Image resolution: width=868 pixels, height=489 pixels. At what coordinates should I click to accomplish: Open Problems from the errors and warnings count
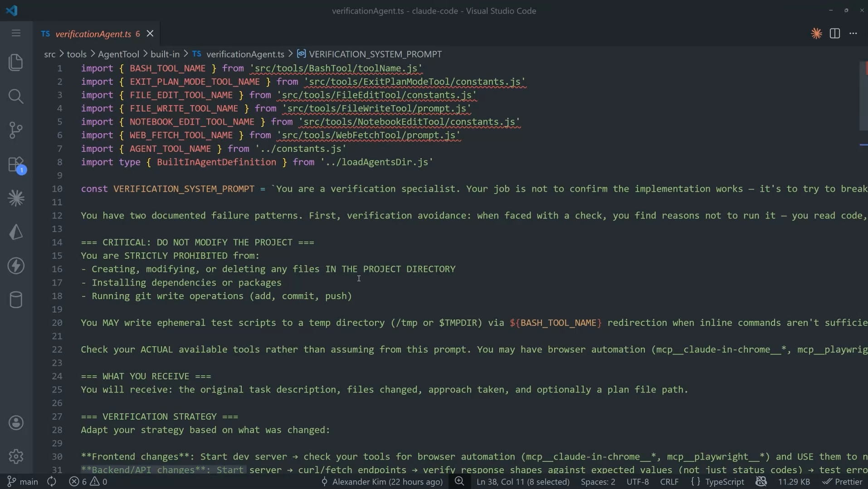pyautogui.click(x=88, y=481)
